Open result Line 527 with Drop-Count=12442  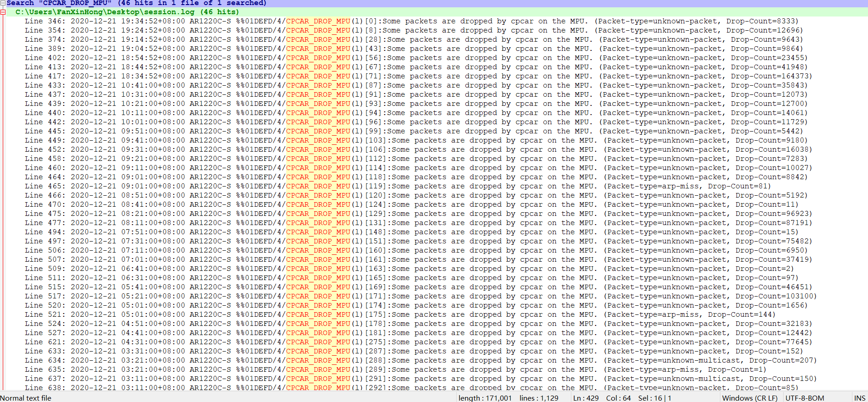tap(419, 333)
